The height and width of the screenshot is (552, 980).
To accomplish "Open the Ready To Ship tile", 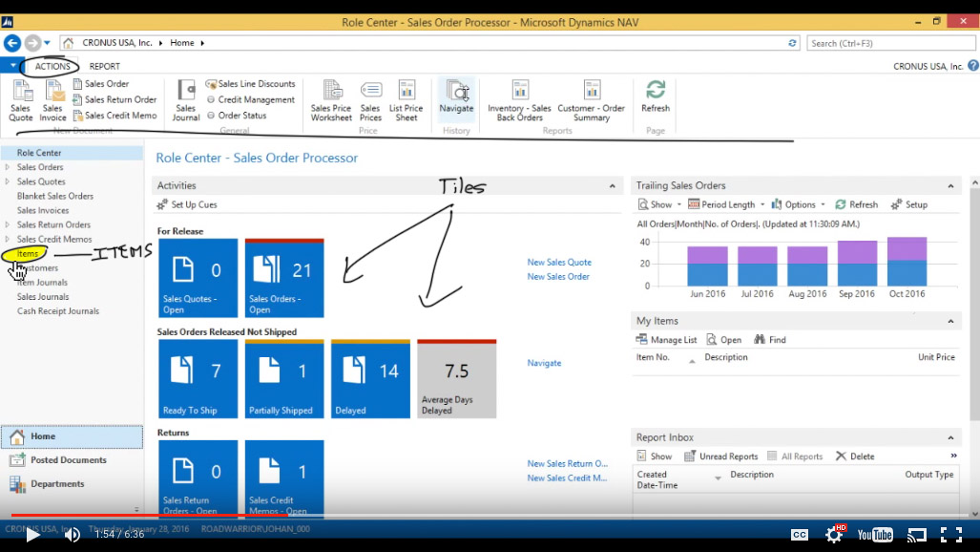I will (x=198, y=378).
